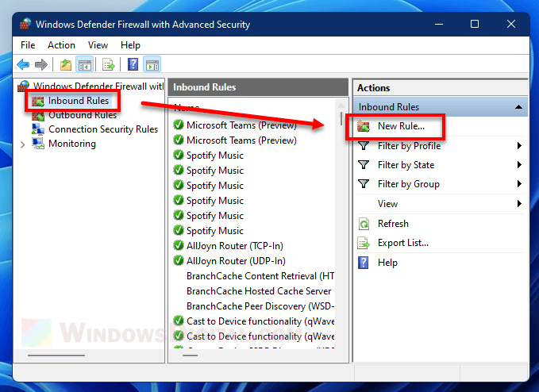Click the firewall app icon in title bar
Viewport: 539px width, 392px height.
[25, 24]
